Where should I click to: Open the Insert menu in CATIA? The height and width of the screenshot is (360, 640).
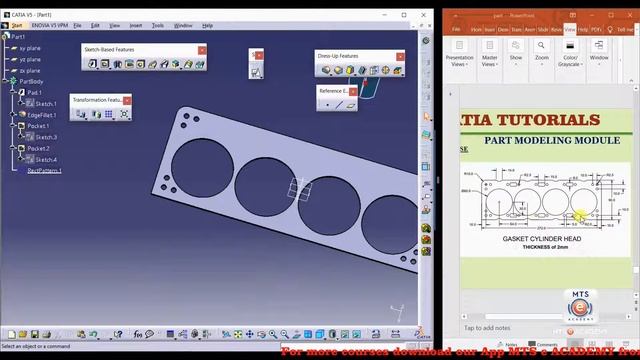[136, 25]
